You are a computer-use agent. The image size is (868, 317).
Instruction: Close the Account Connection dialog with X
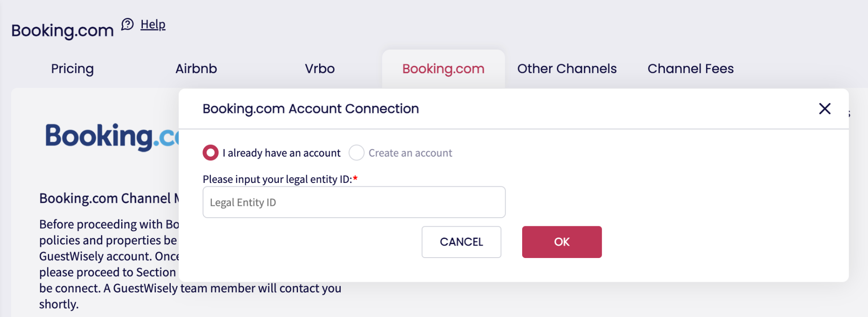(824, 109)
